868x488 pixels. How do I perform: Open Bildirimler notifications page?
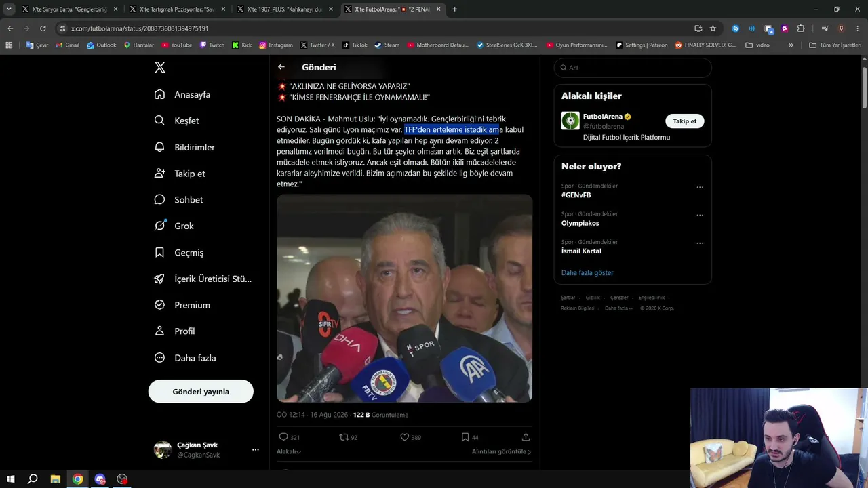coord(184,147)
